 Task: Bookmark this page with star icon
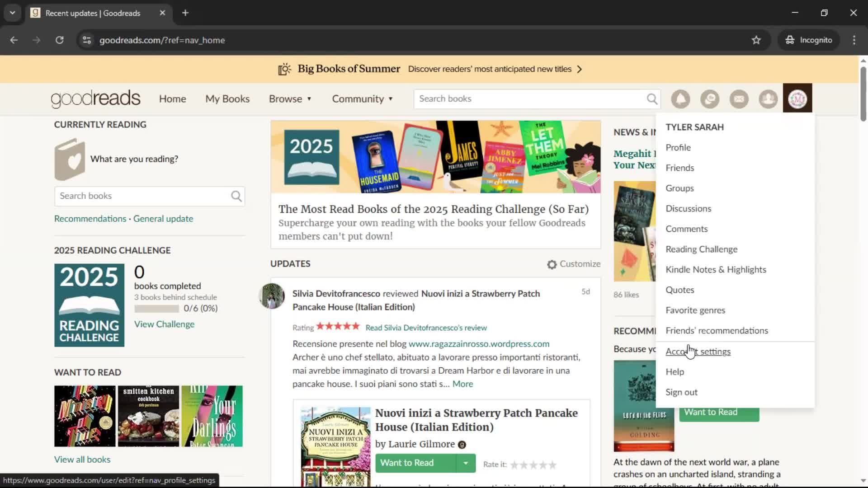(756, 40)
